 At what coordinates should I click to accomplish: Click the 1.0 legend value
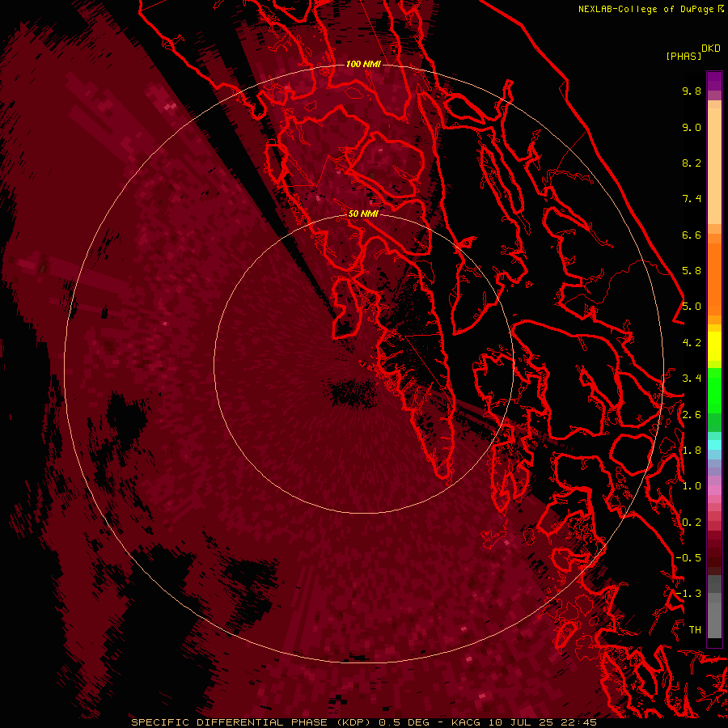[x=692, y=486]
